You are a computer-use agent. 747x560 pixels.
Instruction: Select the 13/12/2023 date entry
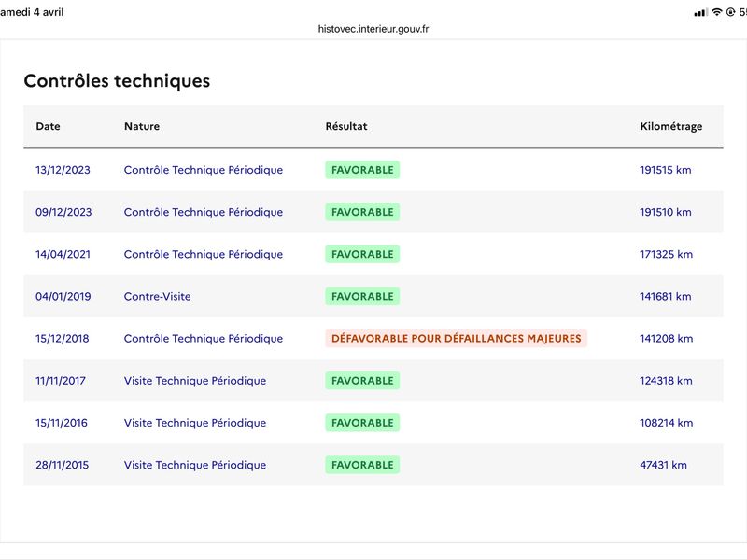coord(63,170)
